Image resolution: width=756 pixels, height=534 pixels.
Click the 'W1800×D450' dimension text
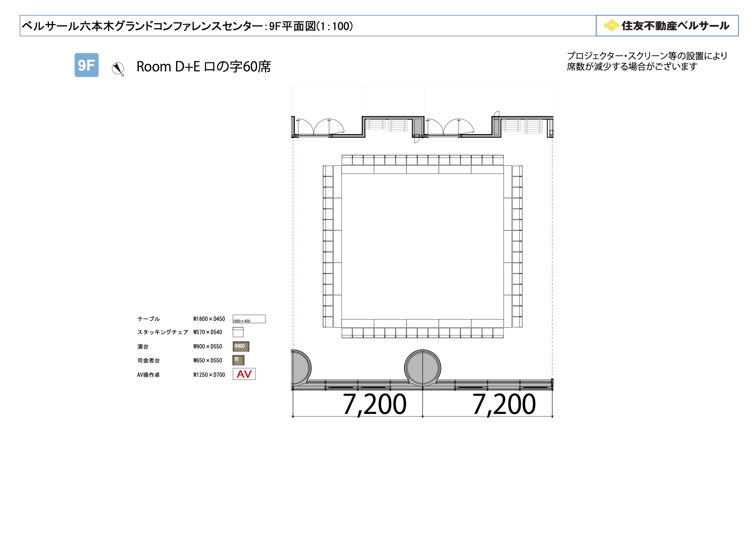tap(209, 319)
